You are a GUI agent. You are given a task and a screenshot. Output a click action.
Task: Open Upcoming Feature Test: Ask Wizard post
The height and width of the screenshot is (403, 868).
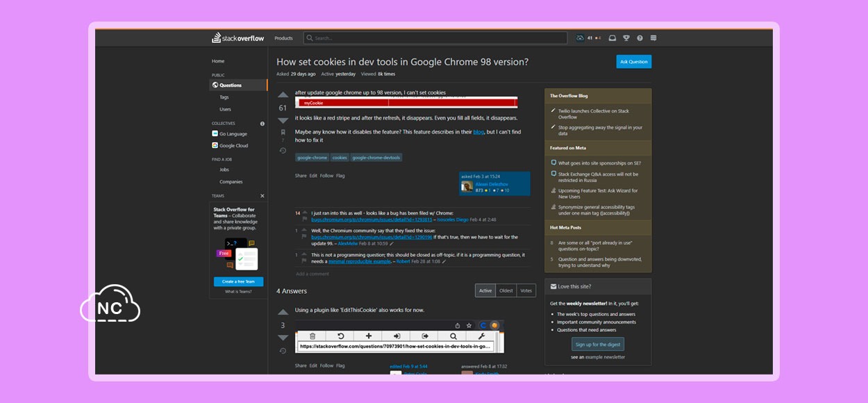[598, 194]
